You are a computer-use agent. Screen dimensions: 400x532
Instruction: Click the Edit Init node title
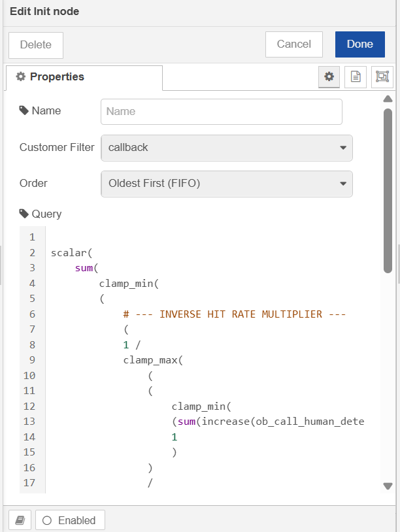coord(44,12)
